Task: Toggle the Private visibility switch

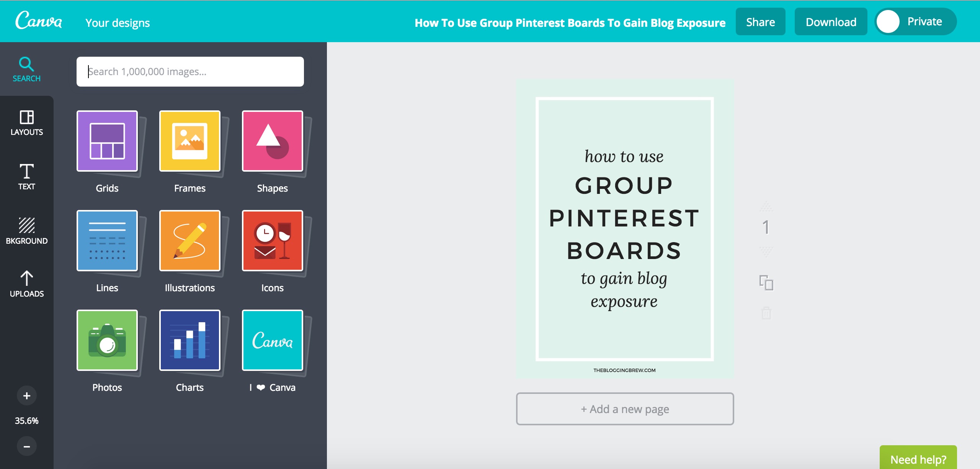Action: pyautogui.click(x=915, y=22)
